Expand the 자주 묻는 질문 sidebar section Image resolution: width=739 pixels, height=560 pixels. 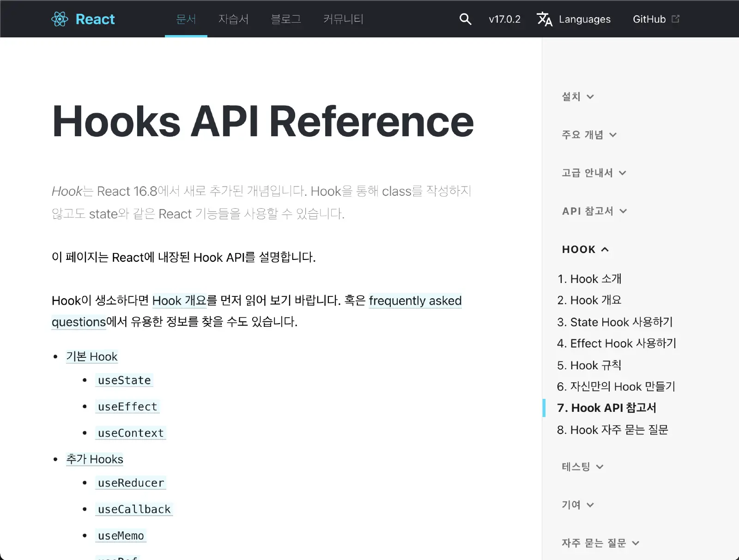click(600, 543)
